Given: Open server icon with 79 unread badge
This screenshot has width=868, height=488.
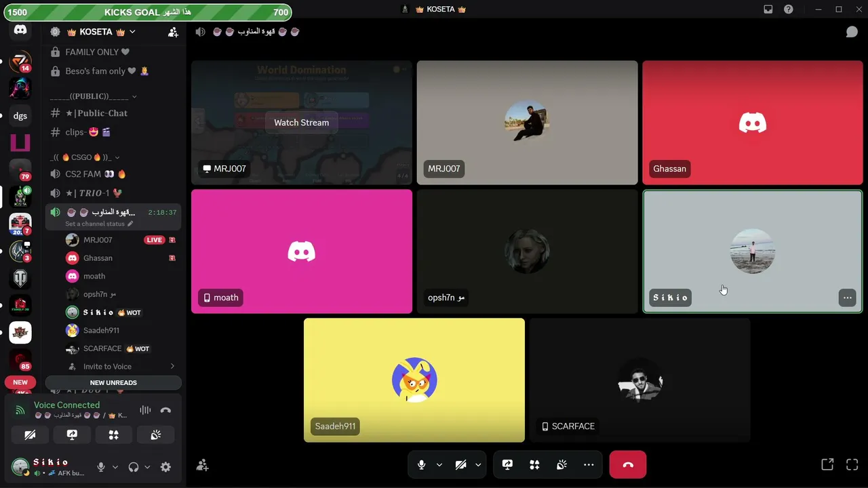Looking at the screenshot, I should [x=20, y=169].
